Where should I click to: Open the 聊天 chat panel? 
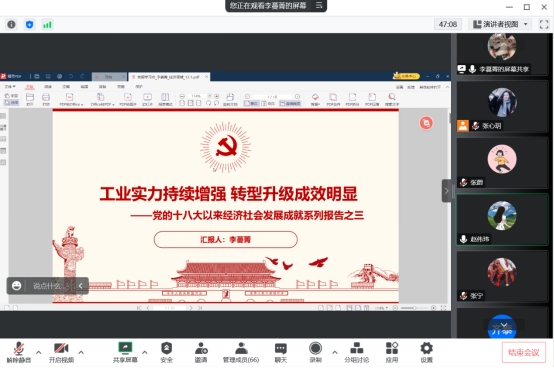[281, 352]
